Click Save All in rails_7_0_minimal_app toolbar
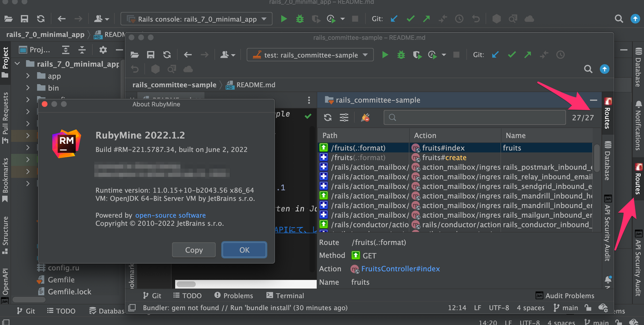644x325 pixels. 24,19
